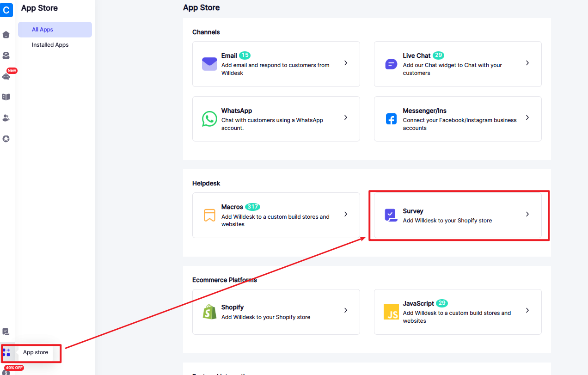Click "Connect your Facebook/Instagram business accounts" text
The width and height of the screenshot is (588, 375).
coord(459,124)
